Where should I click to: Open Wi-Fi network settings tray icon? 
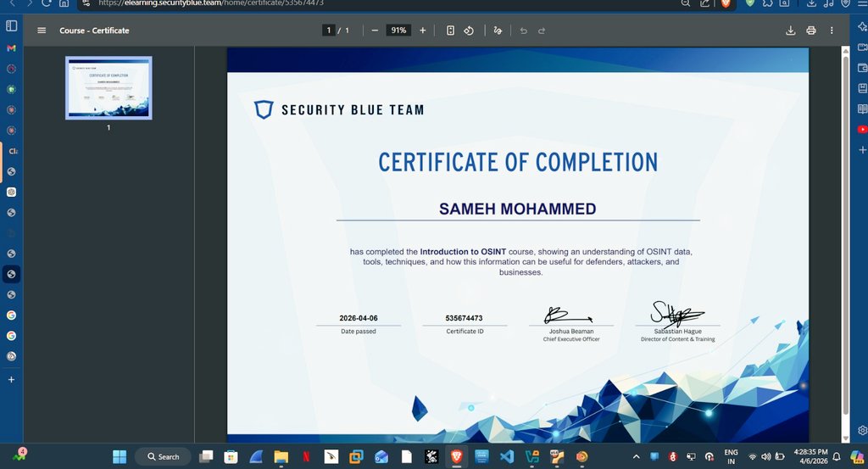(x=753, y=457)
